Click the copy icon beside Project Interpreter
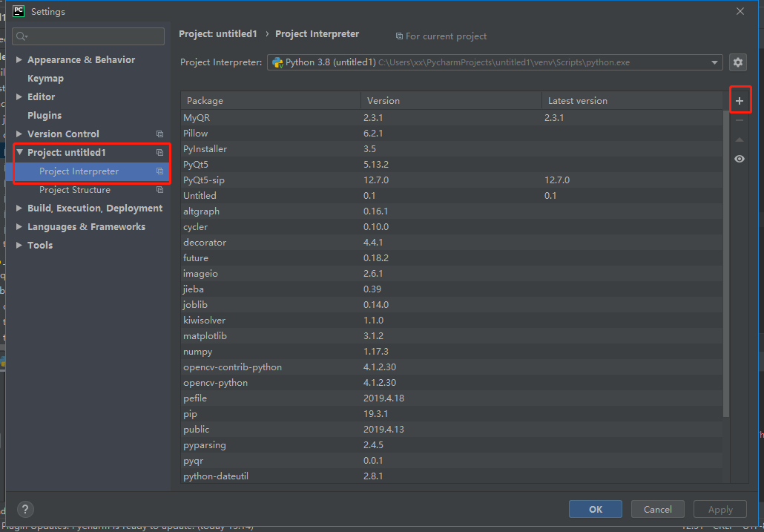Image resolution: width=764 pixels, height=532 pixels. [159, 171]
